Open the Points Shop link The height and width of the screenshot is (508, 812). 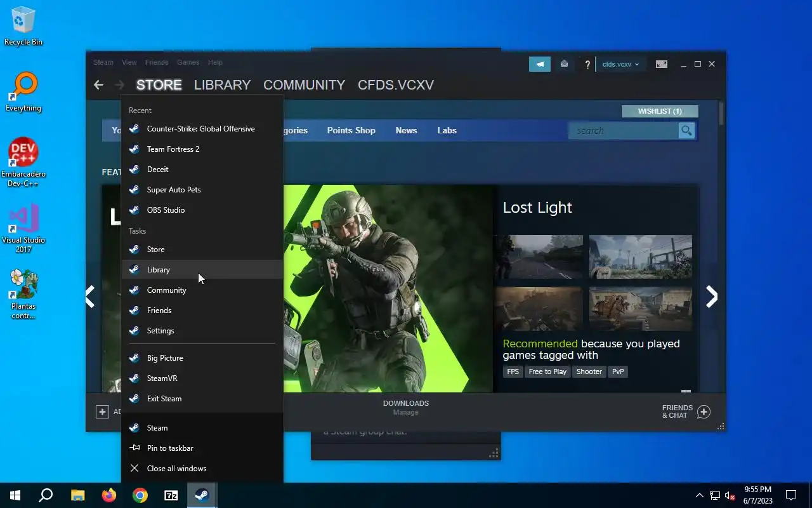(351, 130)
